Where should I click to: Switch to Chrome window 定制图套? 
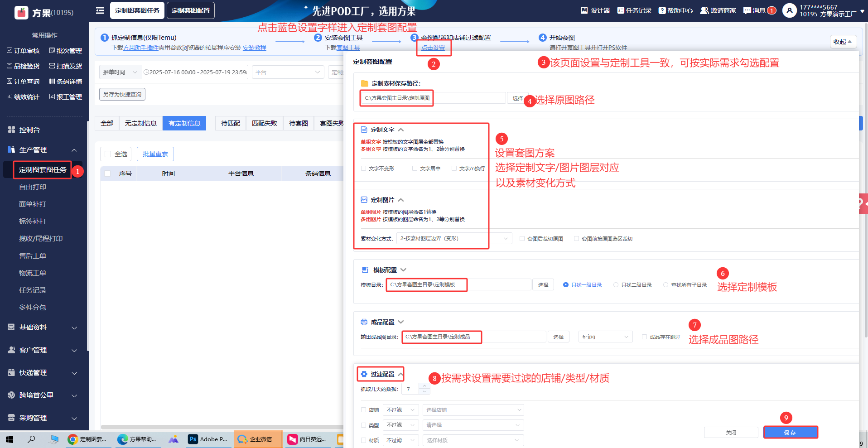[87, 439]
